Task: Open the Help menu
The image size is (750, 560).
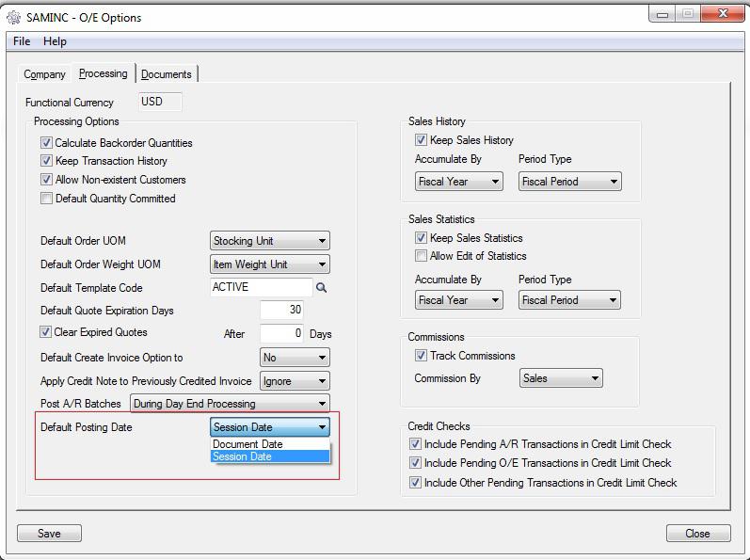Action: point(55,41)
